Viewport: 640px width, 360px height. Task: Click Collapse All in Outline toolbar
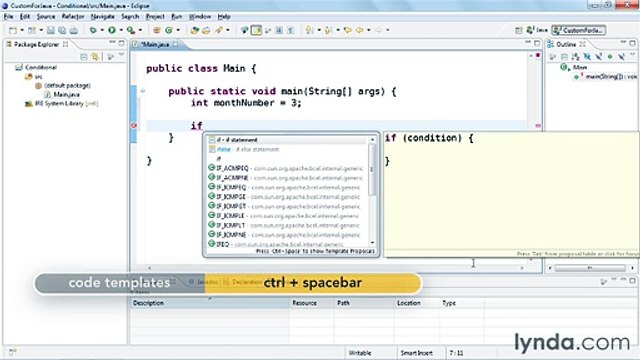tap(564, 57)
